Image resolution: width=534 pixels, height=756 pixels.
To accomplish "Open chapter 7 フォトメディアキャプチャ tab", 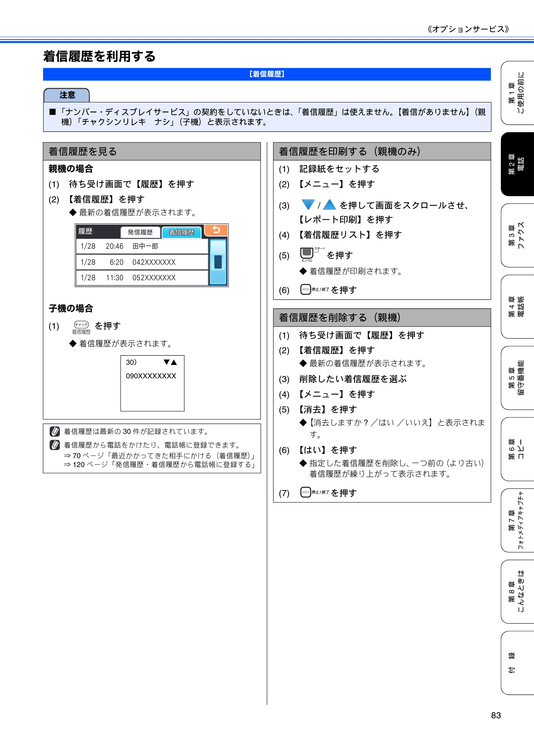I will tap(517, 520).
